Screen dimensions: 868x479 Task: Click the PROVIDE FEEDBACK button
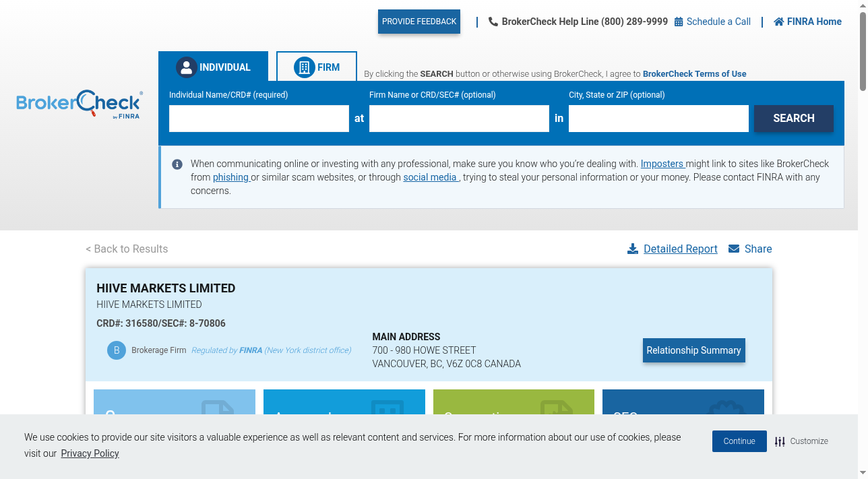tap(419, 22)
